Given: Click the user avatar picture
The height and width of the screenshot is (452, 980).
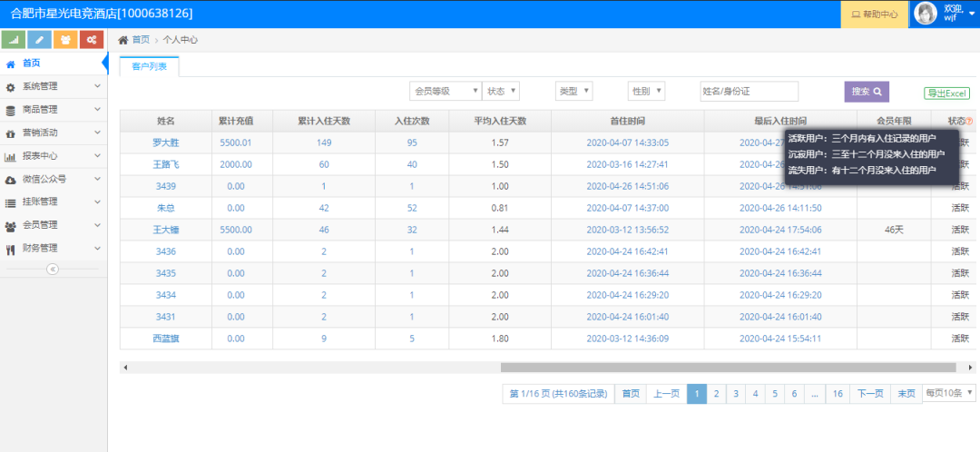Looking at the screenshot, I should (x=926, y=13).
